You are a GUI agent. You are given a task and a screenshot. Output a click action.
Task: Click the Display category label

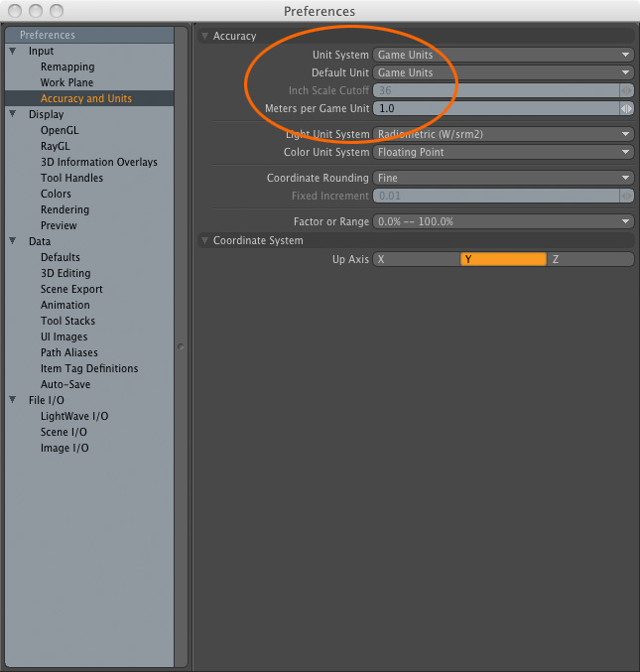[x=47, y=114]
